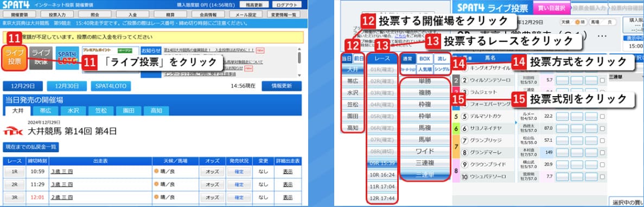Choose 水沢 in the live voting venue list

tap(353, 92)
